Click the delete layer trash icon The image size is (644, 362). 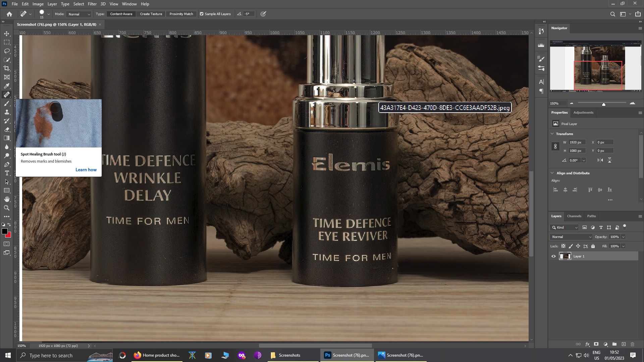pos(632,344)
